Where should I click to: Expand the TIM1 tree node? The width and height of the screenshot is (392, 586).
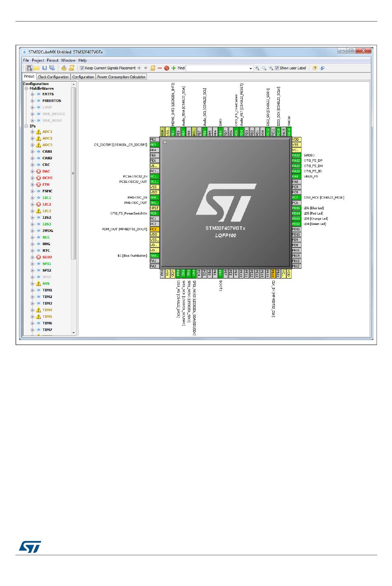(33, 291)
